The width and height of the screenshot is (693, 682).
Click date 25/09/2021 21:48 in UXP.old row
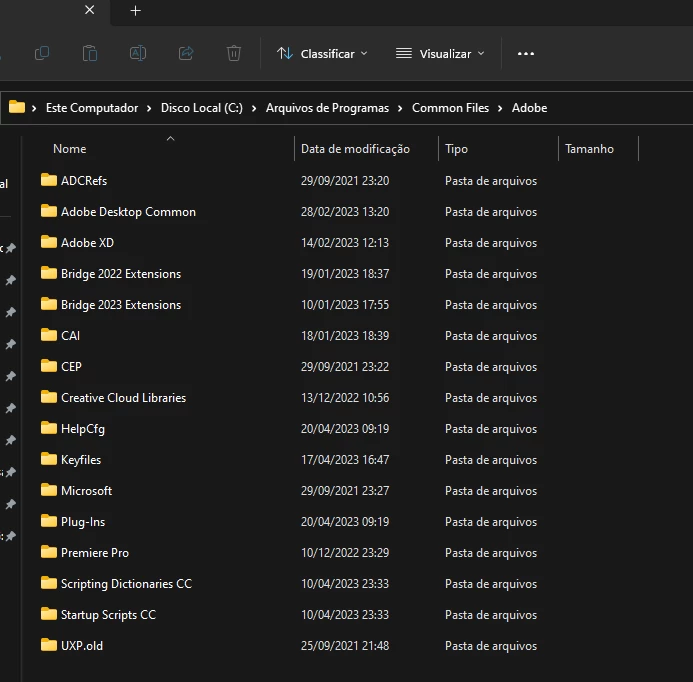point(345,646)
